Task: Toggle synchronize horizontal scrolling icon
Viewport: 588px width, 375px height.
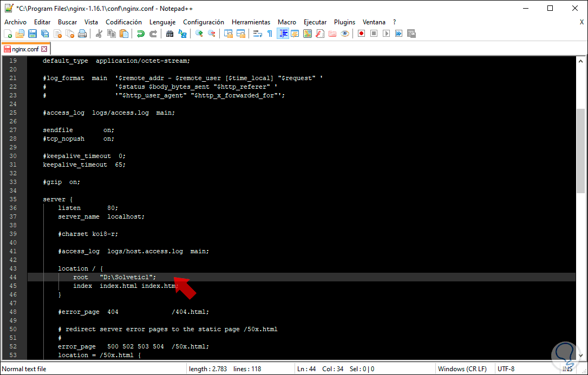Action: pyautogui.click(x=241, y=34)
